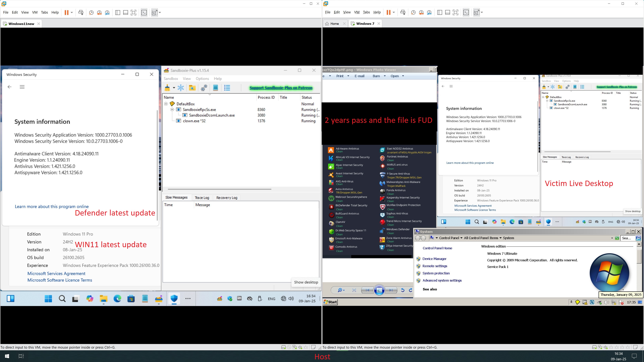
Task: Click notepad icon in large Sandboxie-Plus toolbar
Action: [216, 88]
